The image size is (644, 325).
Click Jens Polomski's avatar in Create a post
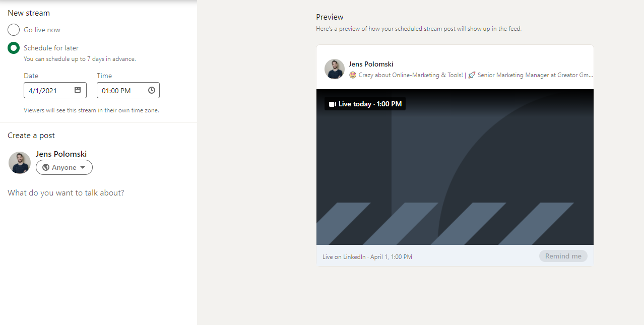20,163
